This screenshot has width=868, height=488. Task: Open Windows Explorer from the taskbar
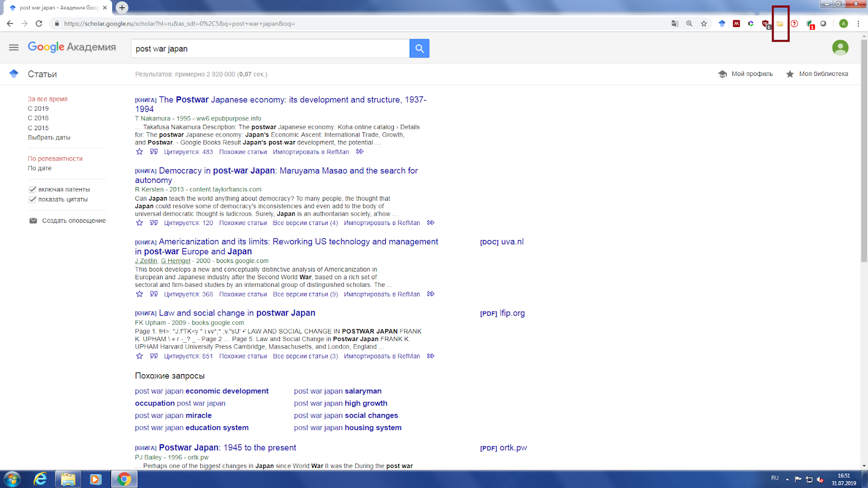(x=68, y=479)
